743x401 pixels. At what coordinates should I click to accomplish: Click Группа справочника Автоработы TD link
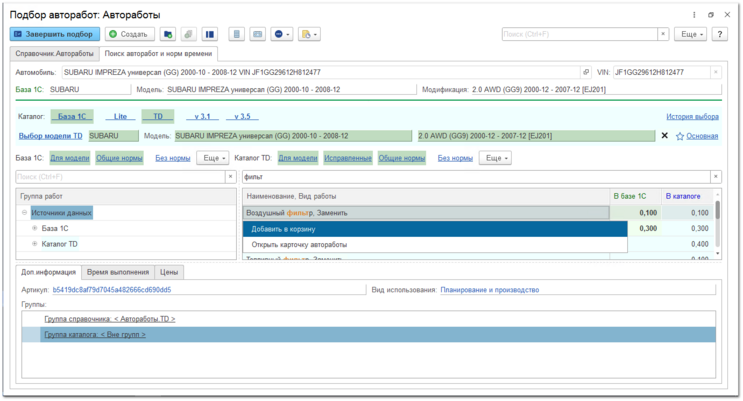109,319
